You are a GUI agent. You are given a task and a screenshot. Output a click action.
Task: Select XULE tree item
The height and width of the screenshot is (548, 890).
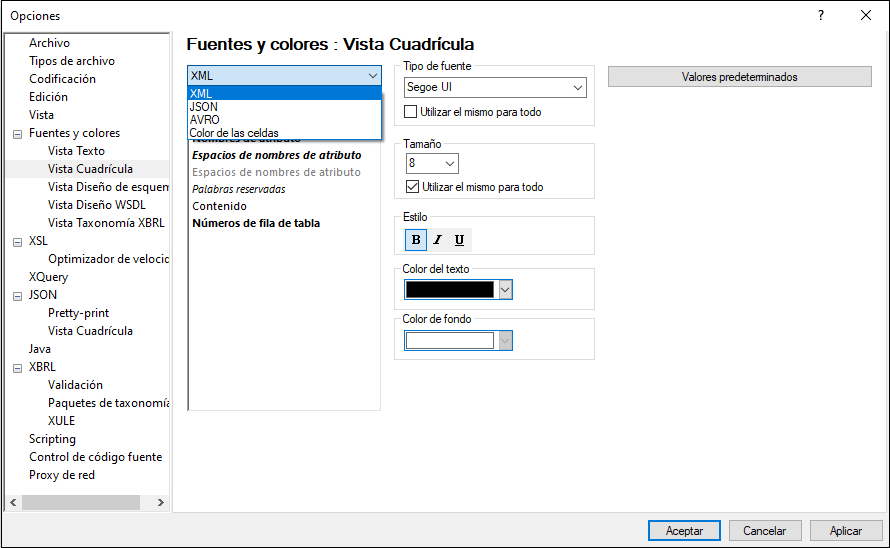[61, 421]
